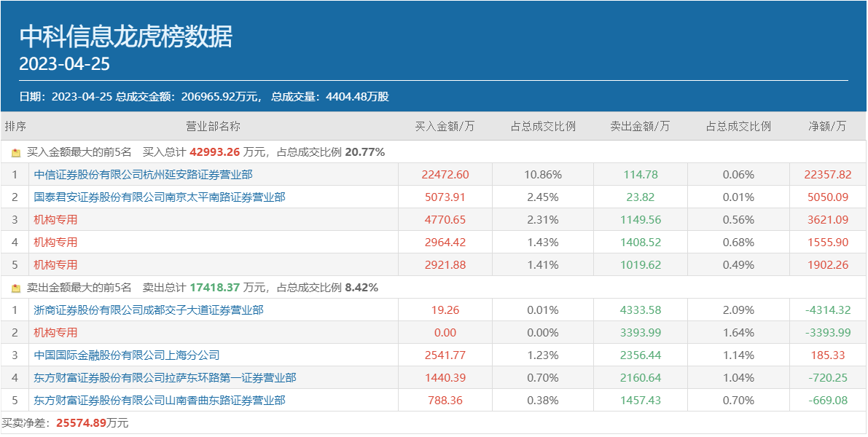
Task: Click 机构专用 link with buy amount 4770.65
Action: [x=55, y=220]
